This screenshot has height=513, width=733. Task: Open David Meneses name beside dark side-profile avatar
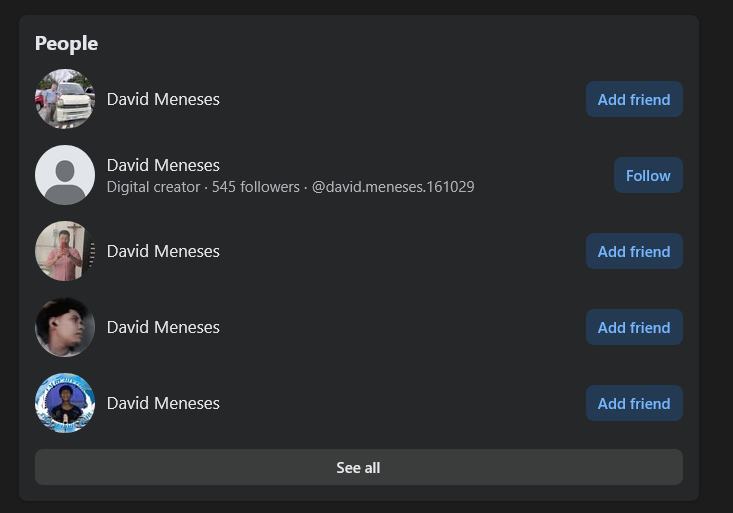[163, 327]
